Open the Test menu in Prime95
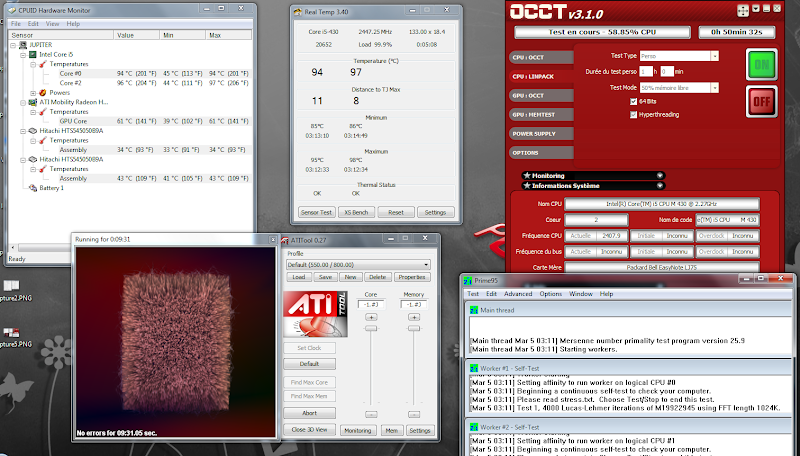800x456 pixels. (473, 294)
